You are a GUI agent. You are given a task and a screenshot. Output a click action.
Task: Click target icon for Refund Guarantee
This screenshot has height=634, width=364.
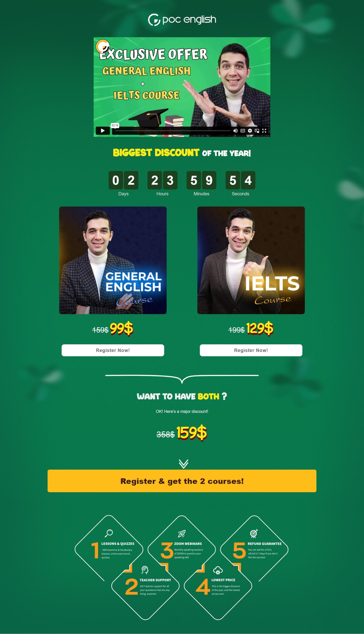(254, 533)
